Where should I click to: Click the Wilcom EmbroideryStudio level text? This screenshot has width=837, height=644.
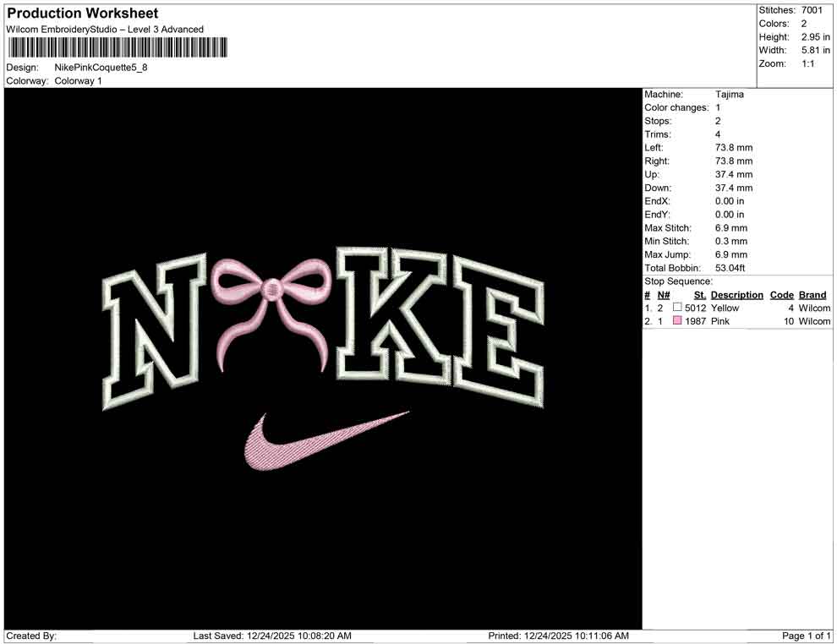tap(104, 29)
